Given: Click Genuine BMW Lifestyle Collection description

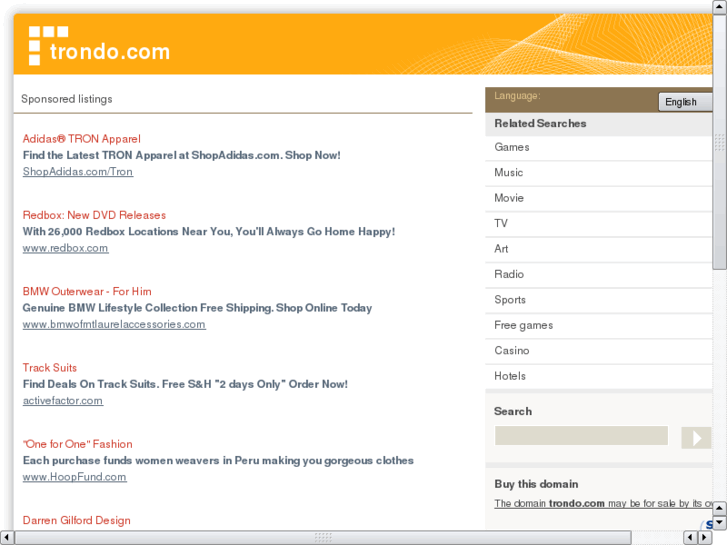Looking at the screenshot, I should pyautogui.click(x=198, y=308).
